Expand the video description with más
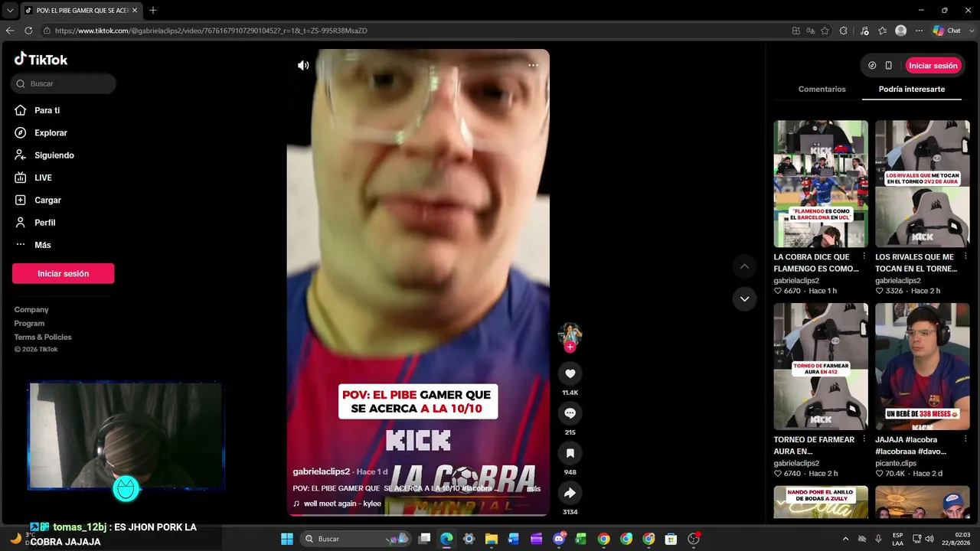The height and width of the screenshot is (551, 980). (534, 488)
